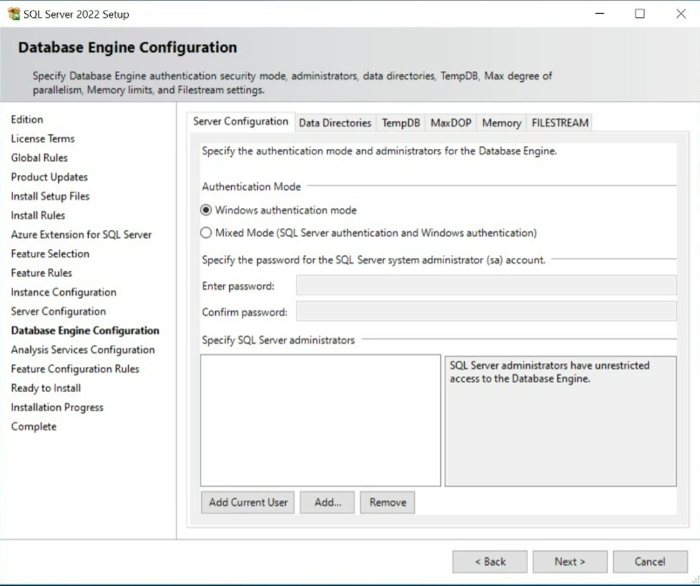Click the Enter password field
Viewport: 700px width, 586px height.
[x=486, y=285]
